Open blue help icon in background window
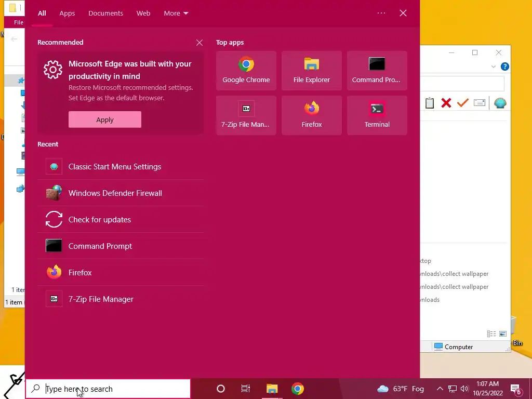The height and width of the screenshot is (399, 532). [505, 66]
